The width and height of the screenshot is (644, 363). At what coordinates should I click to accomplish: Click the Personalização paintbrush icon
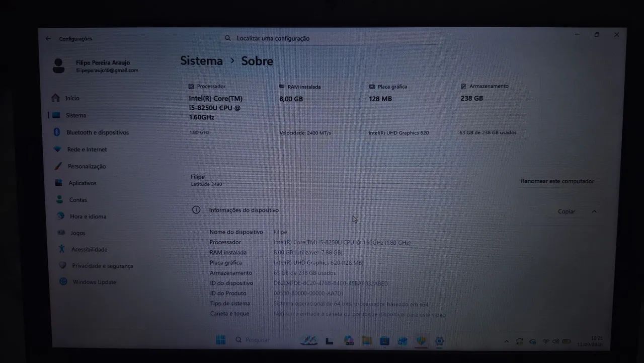[58, 166]
